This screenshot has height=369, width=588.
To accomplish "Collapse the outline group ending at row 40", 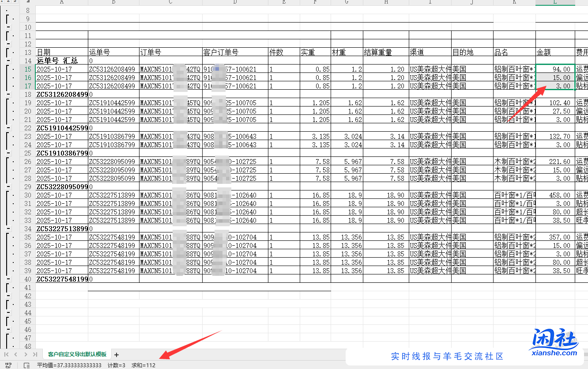I will [x=8, y=279].
